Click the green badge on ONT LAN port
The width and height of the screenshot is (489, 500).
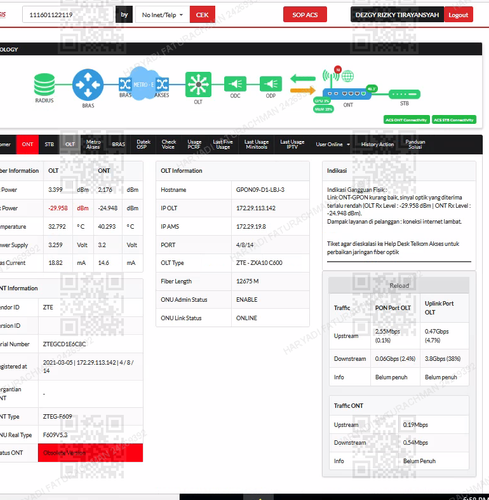(x=371, y=89)
